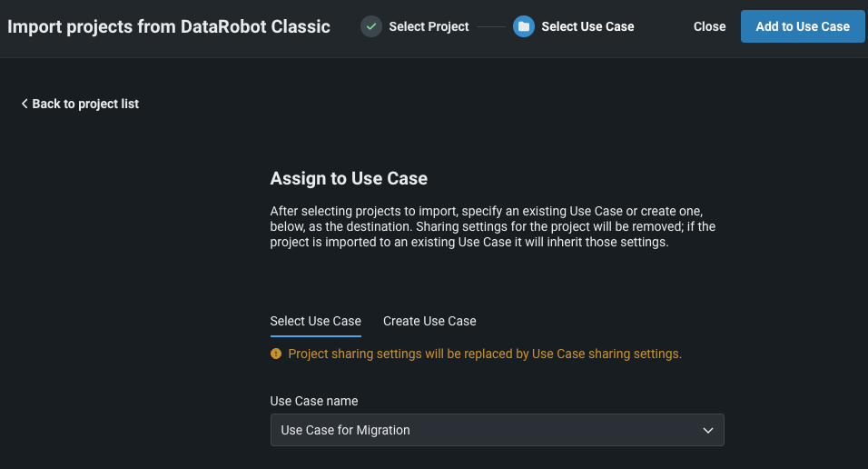This screenshot has width=868, height=469.
Task: Click the blue folder step icon
Action: point(523,26)
